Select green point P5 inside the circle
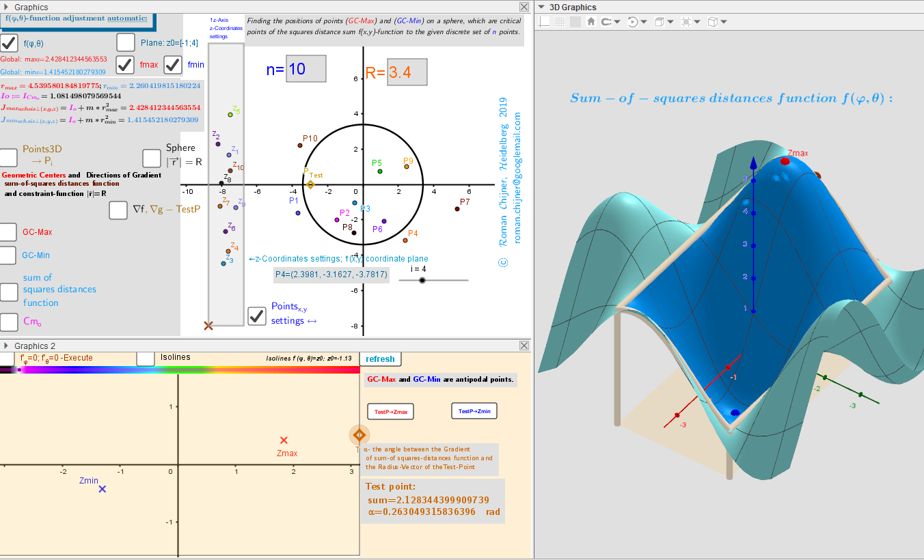924x560 pixels. [x=380, y=171]
